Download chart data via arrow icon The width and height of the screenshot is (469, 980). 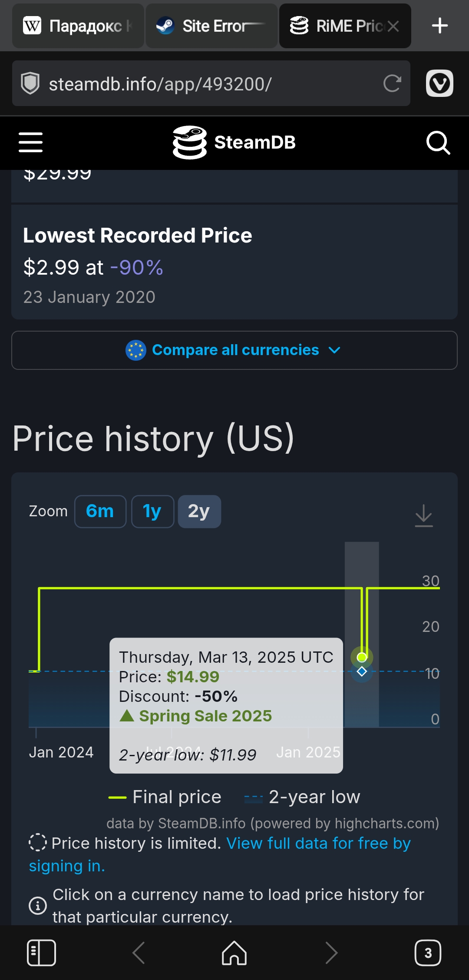[x=423, y=515]
